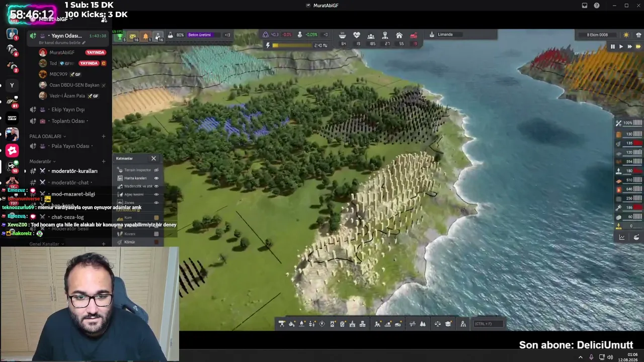The image size is (644, 362).
Task: Open the water drop build category
Action: click(302, 324)
